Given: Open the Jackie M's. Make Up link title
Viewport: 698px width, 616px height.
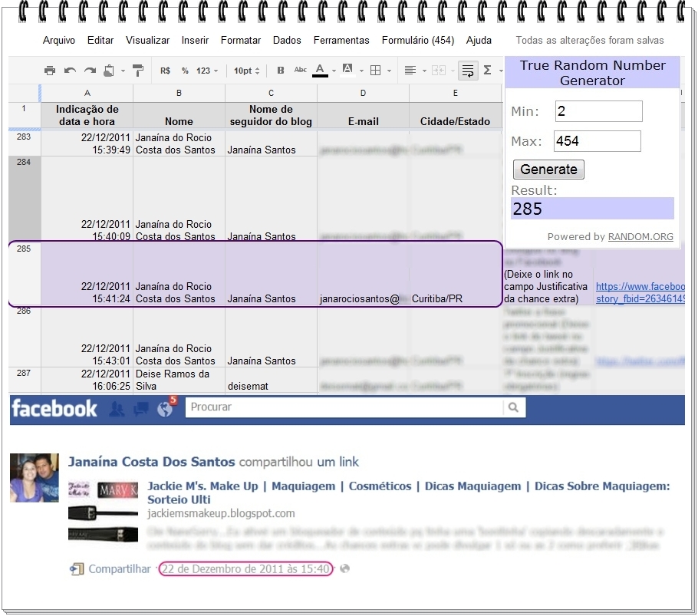Looking at the screenshot, I should 408,492.
